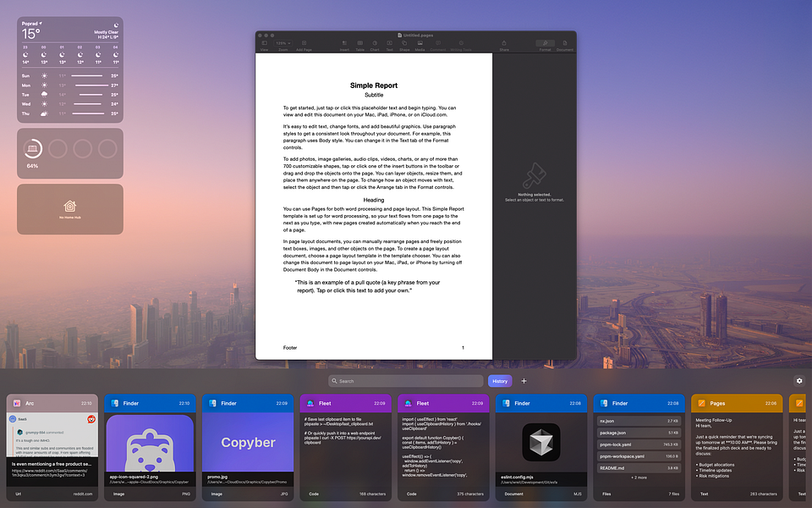This screenshot has width=812, height=508.
Task: Click the pnpm-workspace.yaml file row
Action: click(639, 456)
